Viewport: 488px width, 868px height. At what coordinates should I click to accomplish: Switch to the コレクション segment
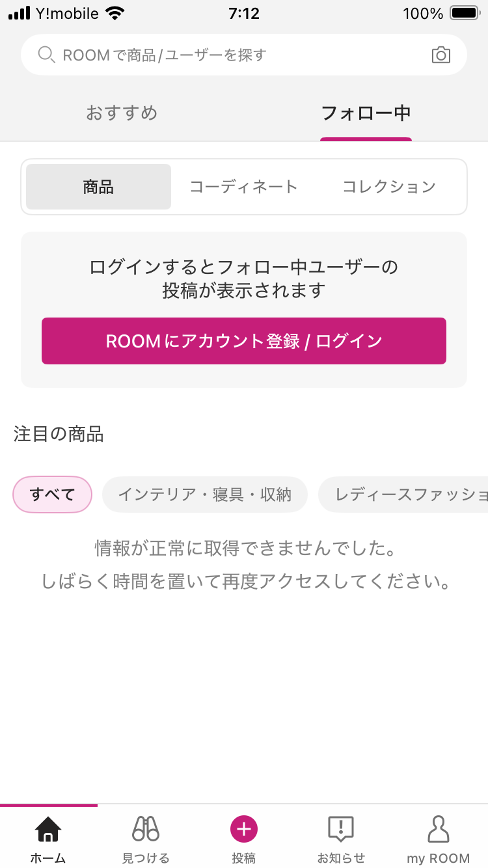[389, 187]
